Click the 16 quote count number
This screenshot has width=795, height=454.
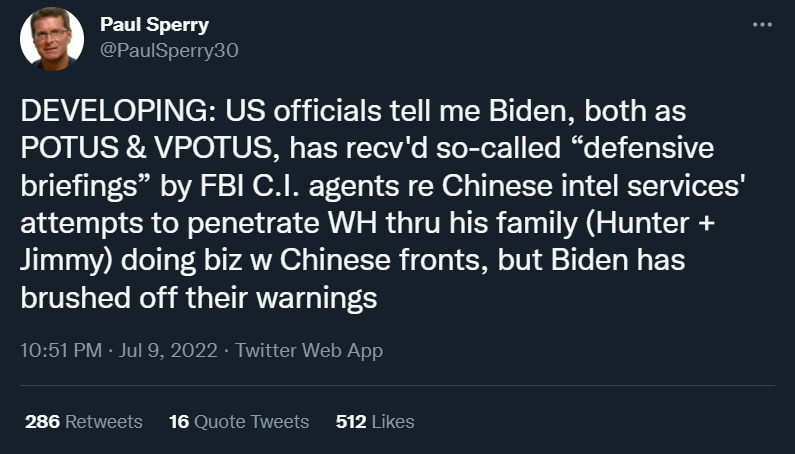[179, 421]
